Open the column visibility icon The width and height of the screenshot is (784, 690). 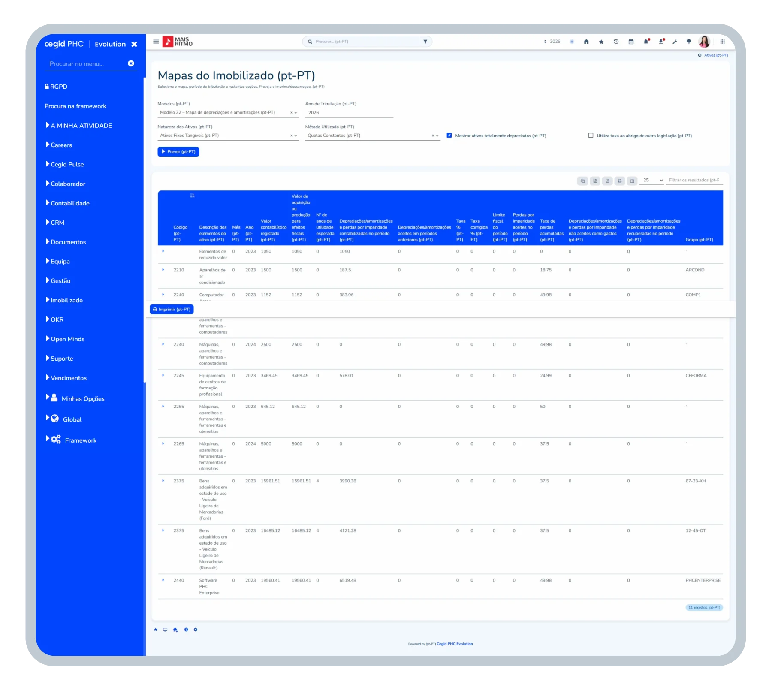click(632, 181)
